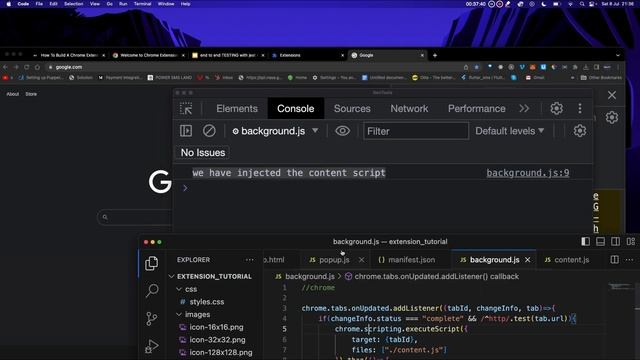
Task: Show more DevTools tabs via double chevron
Action: coord(524,108)
